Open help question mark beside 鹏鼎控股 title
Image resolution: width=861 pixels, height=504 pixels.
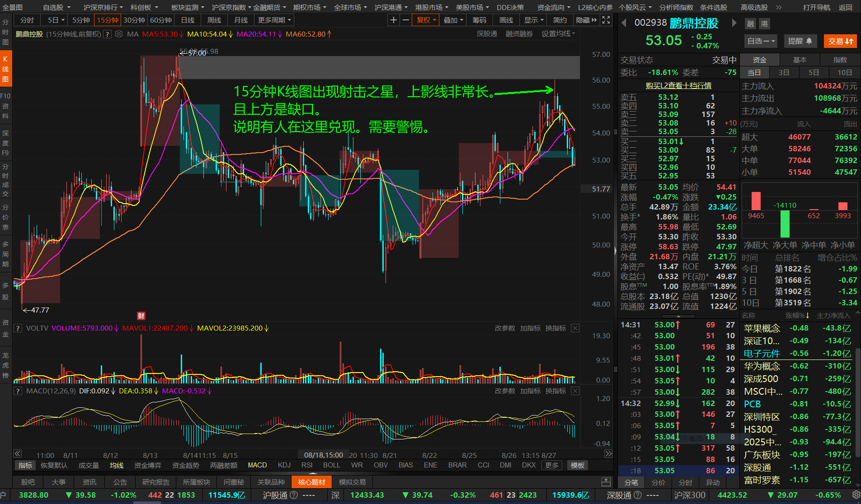coord(108,34)
